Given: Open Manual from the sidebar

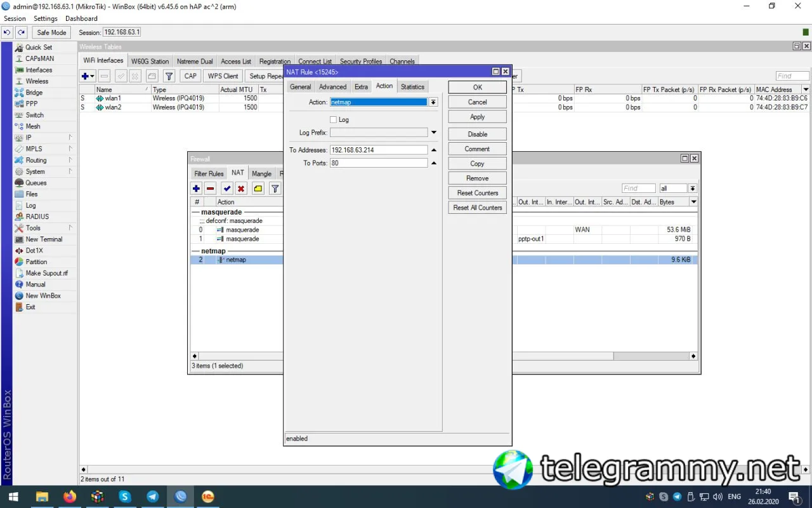Looking at the screenshot, I should [x=36, y=284].
